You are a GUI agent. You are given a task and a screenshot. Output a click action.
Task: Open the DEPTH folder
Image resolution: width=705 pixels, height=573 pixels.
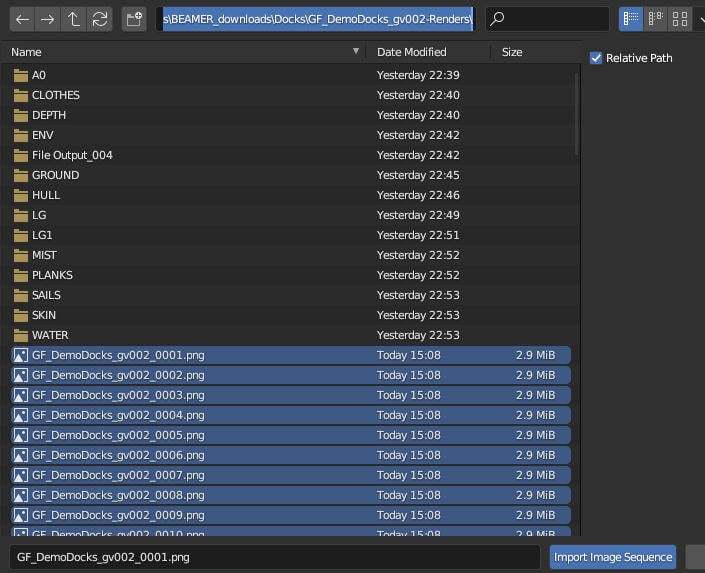(x=291, y=115)
